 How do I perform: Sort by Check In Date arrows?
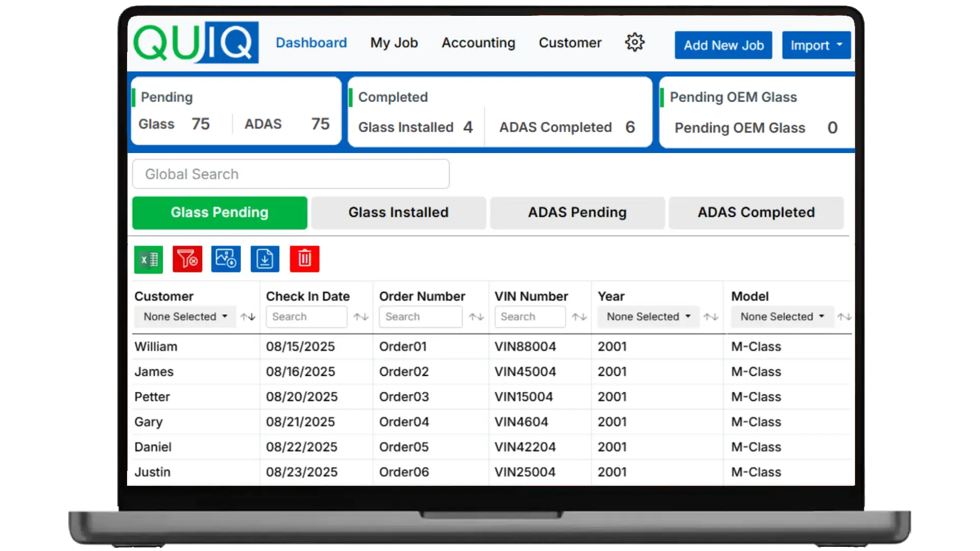(361, 317)
